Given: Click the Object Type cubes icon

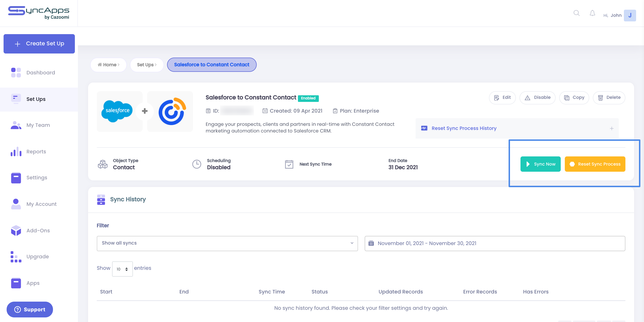Looking at the screenshot, I should pyautogui.click(x=103, y=164).
